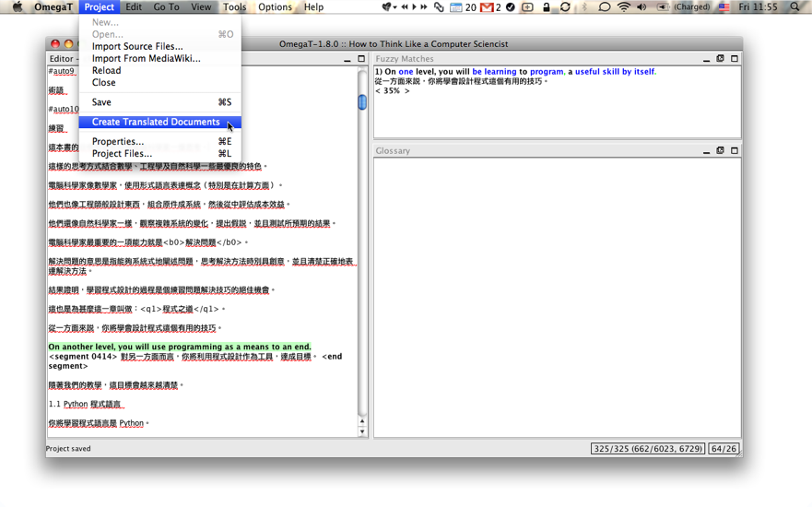
Task: Open the Options menu
Action: (275, 7)
